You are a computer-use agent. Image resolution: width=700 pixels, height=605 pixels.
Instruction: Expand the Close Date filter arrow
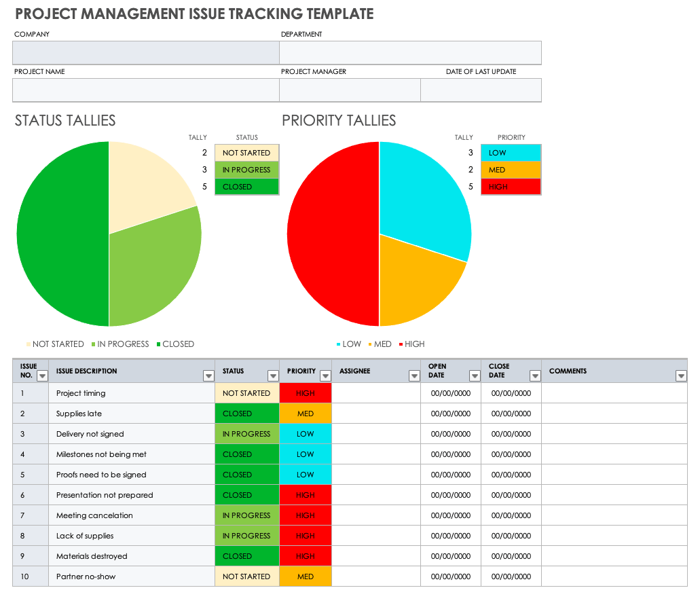click(535, 375)
